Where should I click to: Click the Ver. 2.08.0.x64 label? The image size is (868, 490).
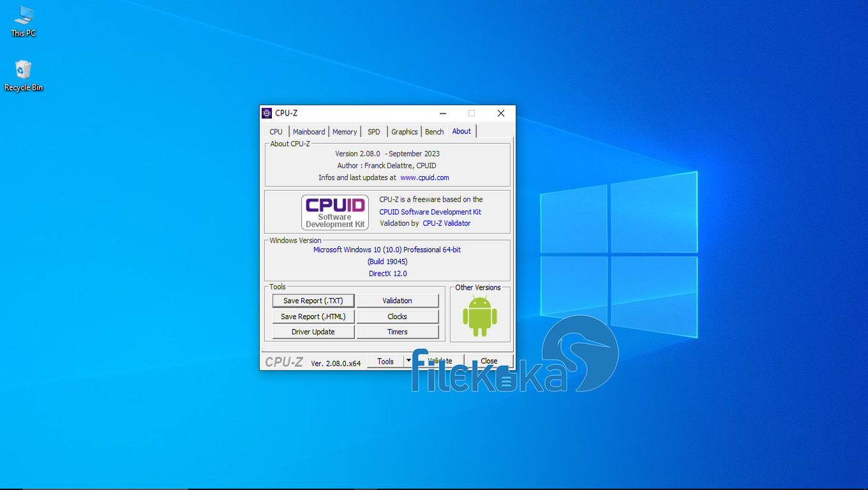tap(336, 363)
